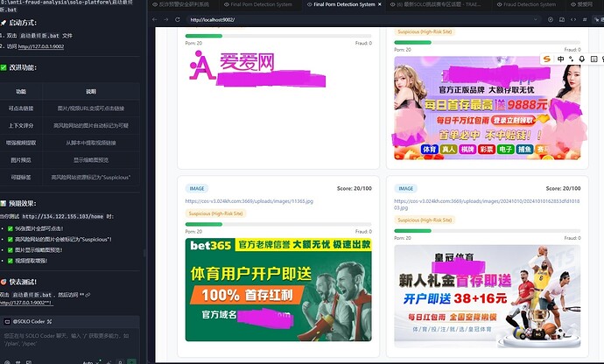
Task: Go forward in the embedded browser
Action: [166, 19]
